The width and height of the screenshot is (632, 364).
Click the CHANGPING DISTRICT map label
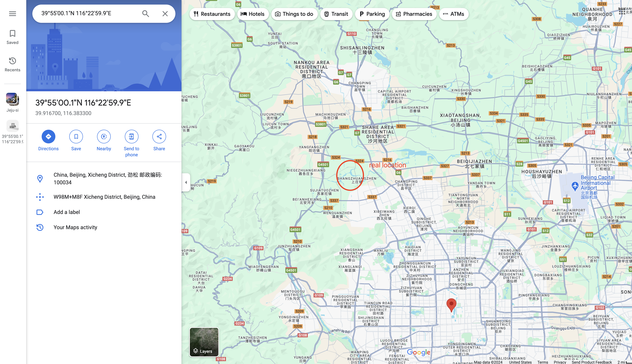coord(406,185)
